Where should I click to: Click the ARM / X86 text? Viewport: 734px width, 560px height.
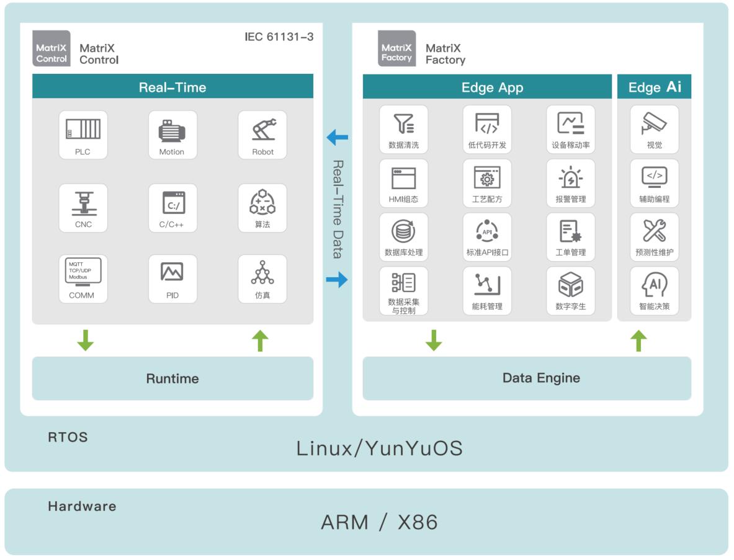(x=380, y=522)
